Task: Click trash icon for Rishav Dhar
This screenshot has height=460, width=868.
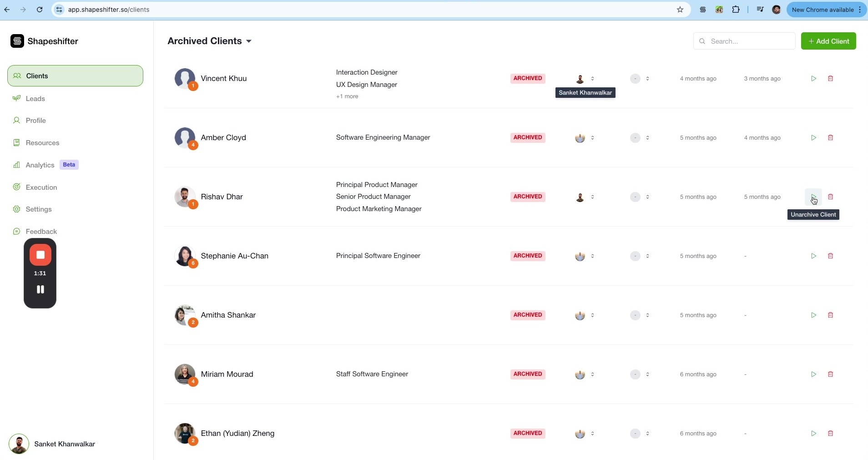Action: click(x=830, y=197)
